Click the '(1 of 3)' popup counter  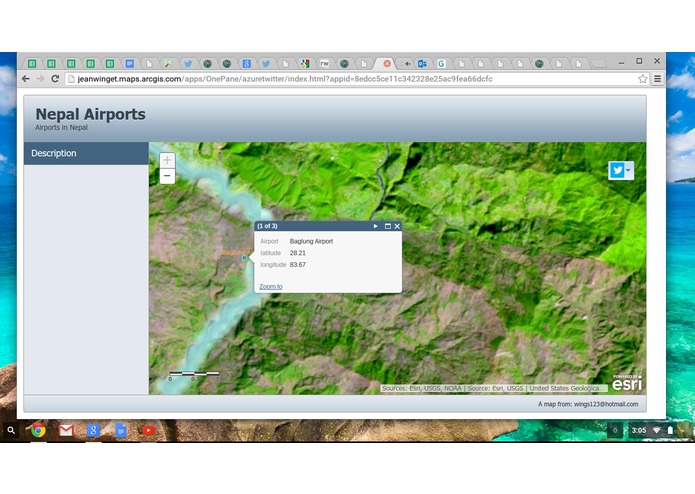(x=267, y=226)
